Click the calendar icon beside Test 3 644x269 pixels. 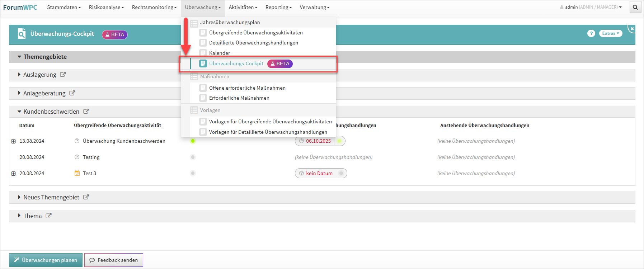click(x=77, y=173)
